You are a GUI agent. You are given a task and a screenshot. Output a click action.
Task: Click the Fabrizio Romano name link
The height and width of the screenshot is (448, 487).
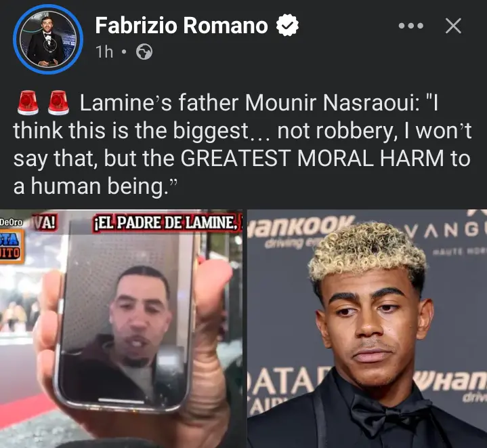(182, 26)
